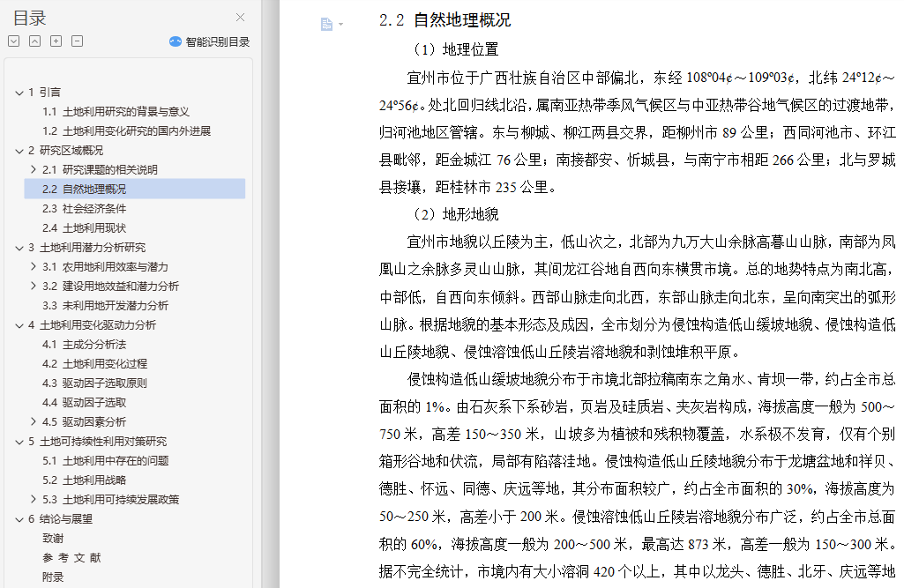904x588 pixels.
Task: Open 智能识别目录 smart recognition
Action: pyautogui.click(x=210, y=41)
